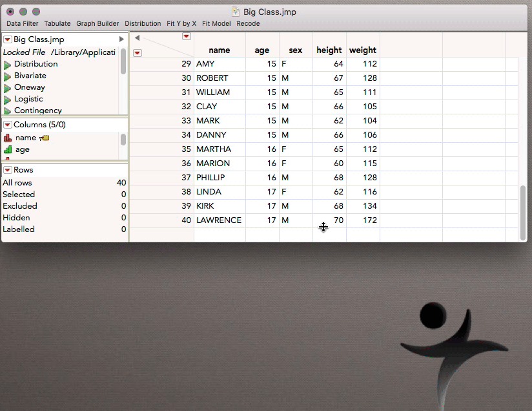Select the weight column header

point(363,50)
